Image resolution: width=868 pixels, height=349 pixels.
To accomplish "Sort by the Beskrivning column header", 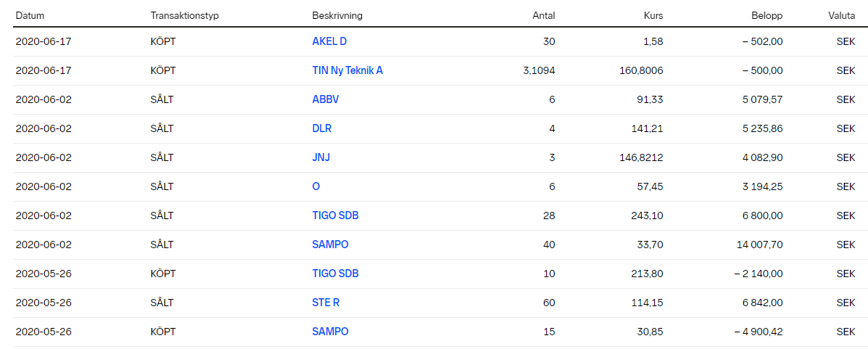I will pyautogui.click(x=337, y=15).
